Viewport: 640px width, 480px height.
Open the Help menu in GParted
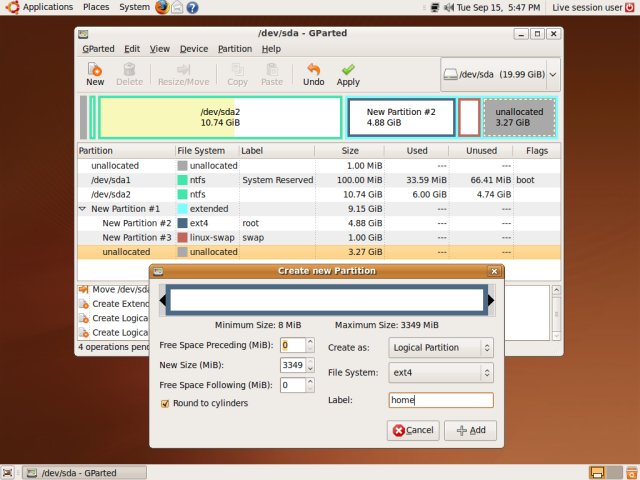pyautogui.click(x=271, y=49)
